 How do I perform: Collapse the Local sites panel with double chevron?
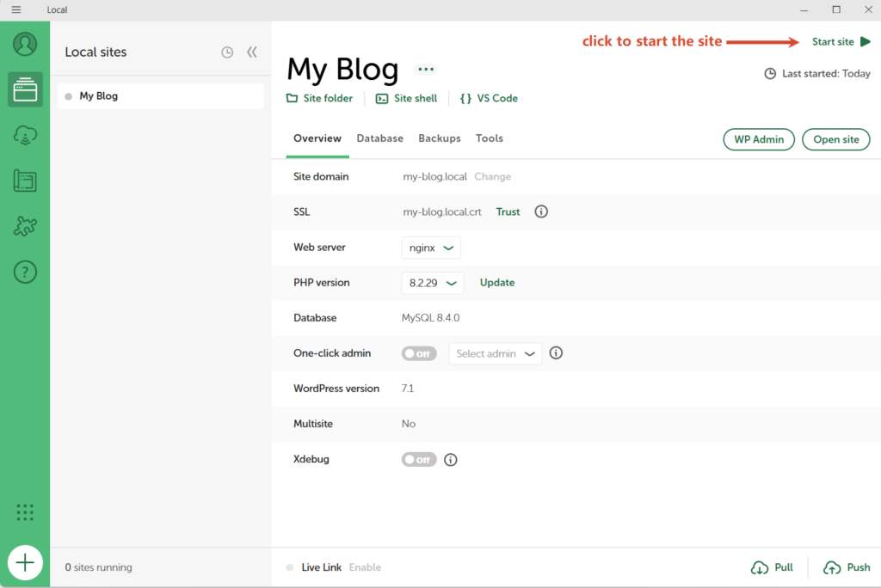coord(252,52)
